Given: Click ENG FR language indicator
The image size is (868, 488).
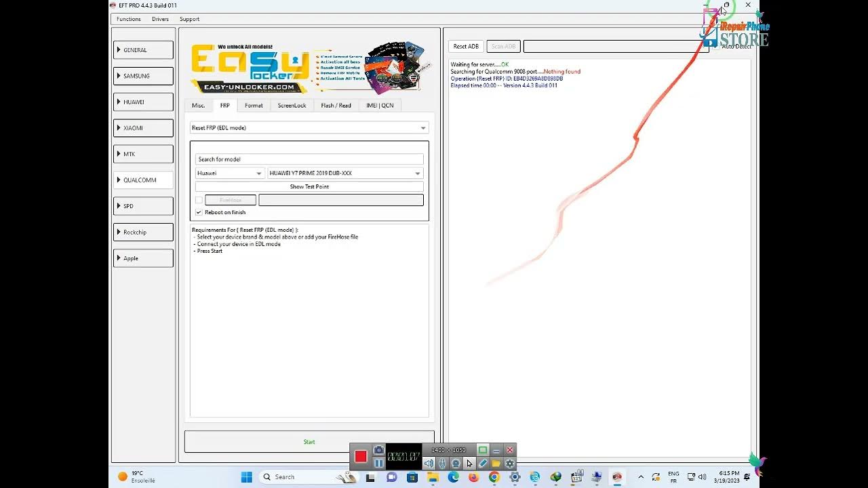Looking at the screenshot, I should (x=673, y=477).
